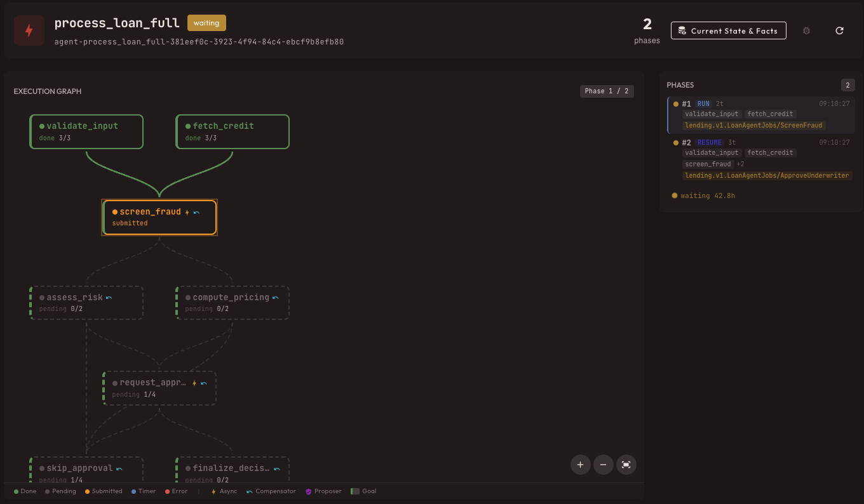Viewport: 864px width, 504px height.
Task: Click the async bolt on screen_fraud node
Action: pos(187,213)
